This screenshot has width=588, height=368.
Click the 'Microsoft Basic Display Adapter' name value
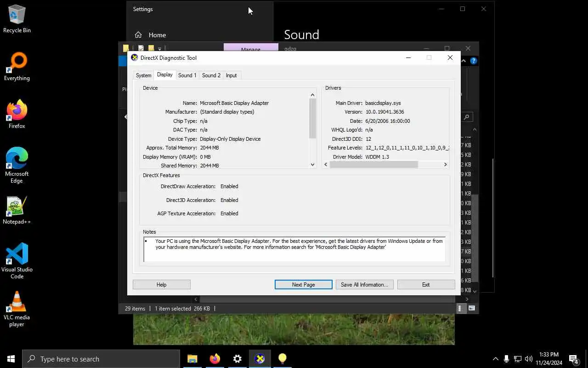tap(234, 103)
